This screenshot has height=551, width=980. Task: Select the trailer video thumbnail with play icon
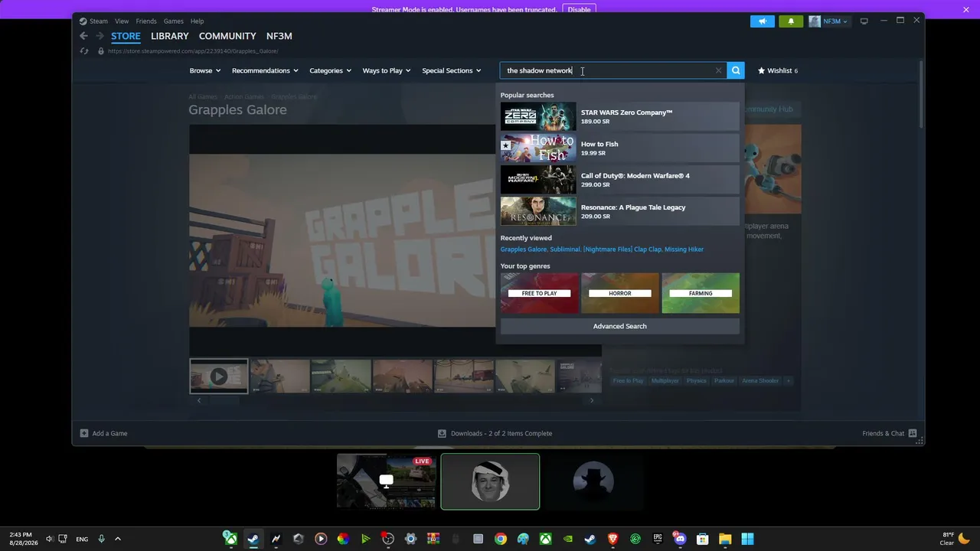[219, 376]
